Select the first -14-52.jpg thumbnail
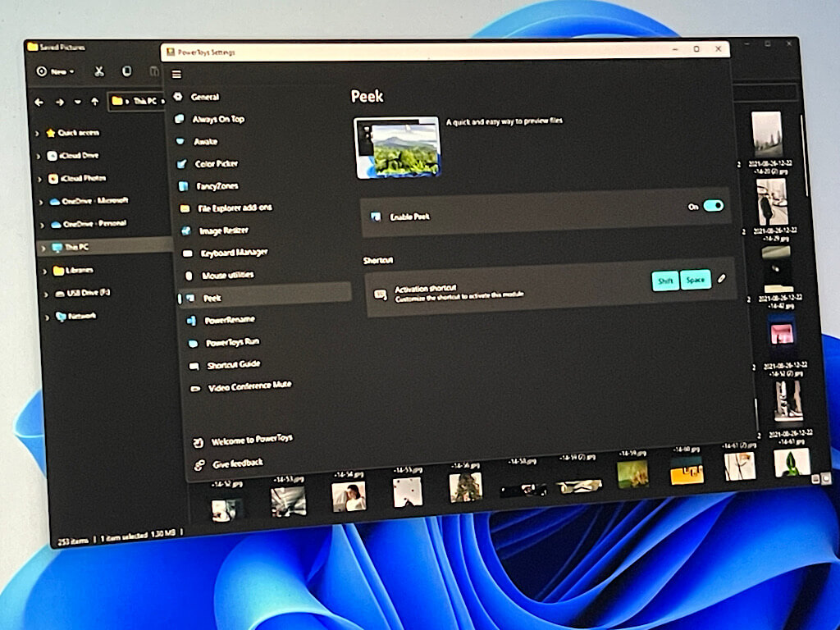Image resolution: width=840 pixels, height=630 pixels. coord(226,509)
